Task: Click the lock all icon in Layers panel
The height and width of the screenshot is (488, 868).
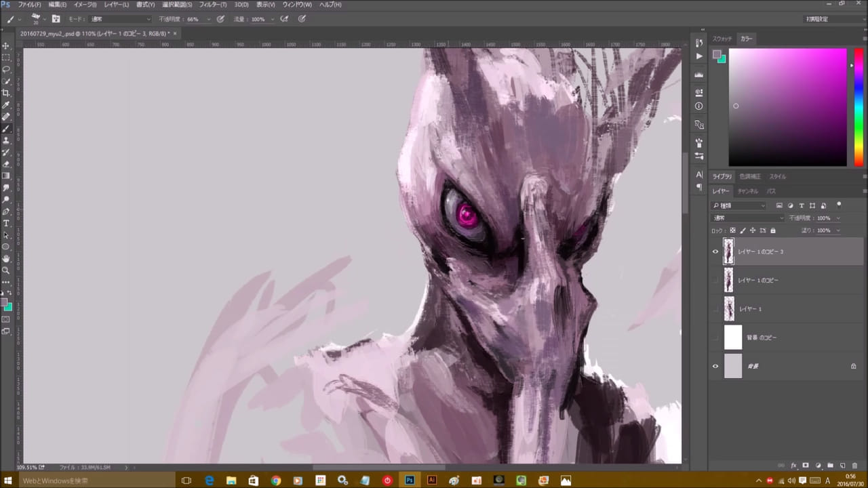Action: tap(772, 230)
